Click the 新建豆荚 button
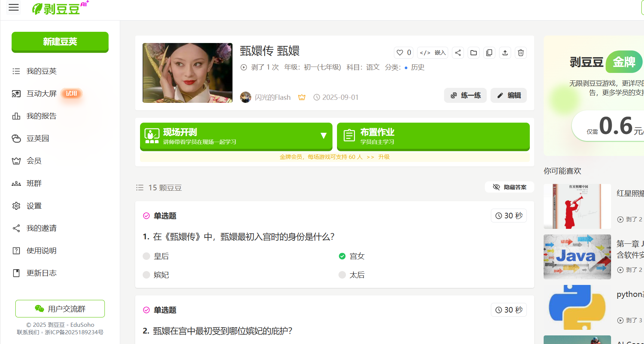Screen dimensions: 644x344 (x=60, y=42)
